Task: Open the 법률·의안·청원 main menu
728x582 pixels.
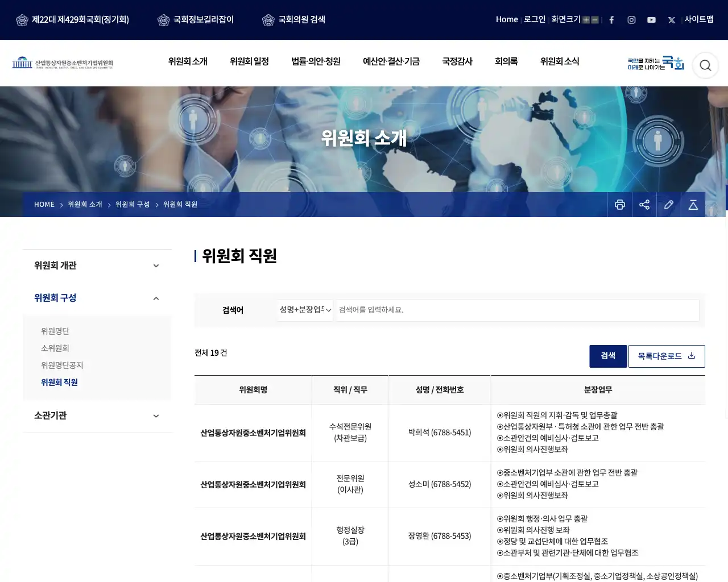Action: pos(316,61)
